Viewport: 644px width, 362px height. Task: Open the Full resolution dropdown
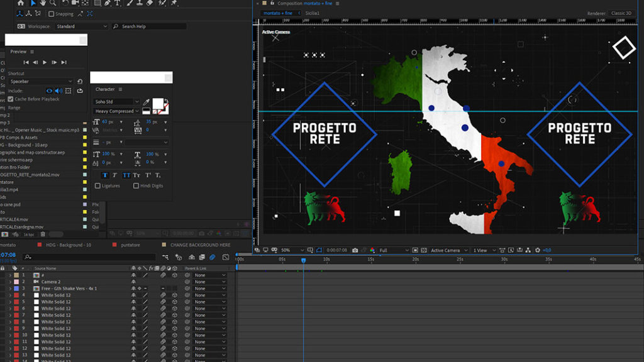coord(394,250)
